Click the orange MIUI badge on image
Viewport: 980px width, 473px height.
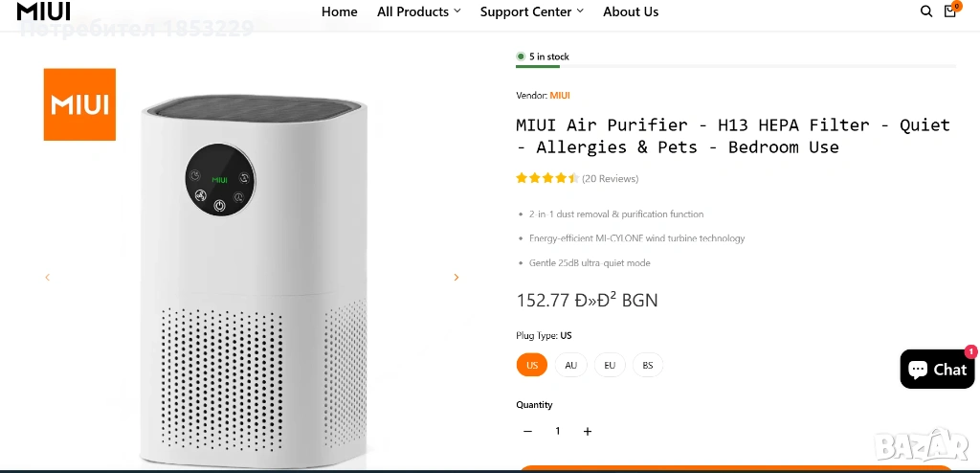(79, 104)
